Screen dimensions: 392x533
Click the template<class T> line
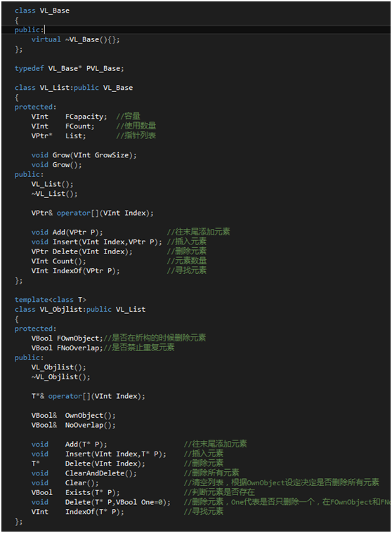(x=51, y=300)
